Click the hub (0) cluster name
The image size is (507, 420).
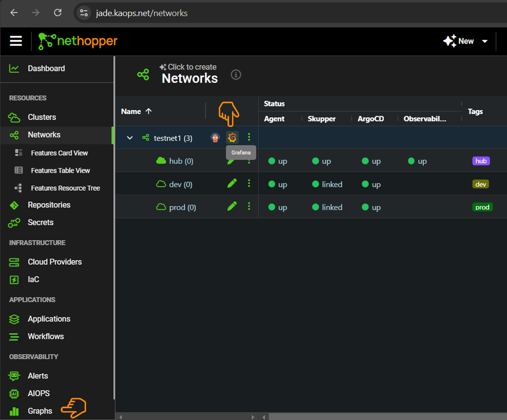(x=181, y=161)
